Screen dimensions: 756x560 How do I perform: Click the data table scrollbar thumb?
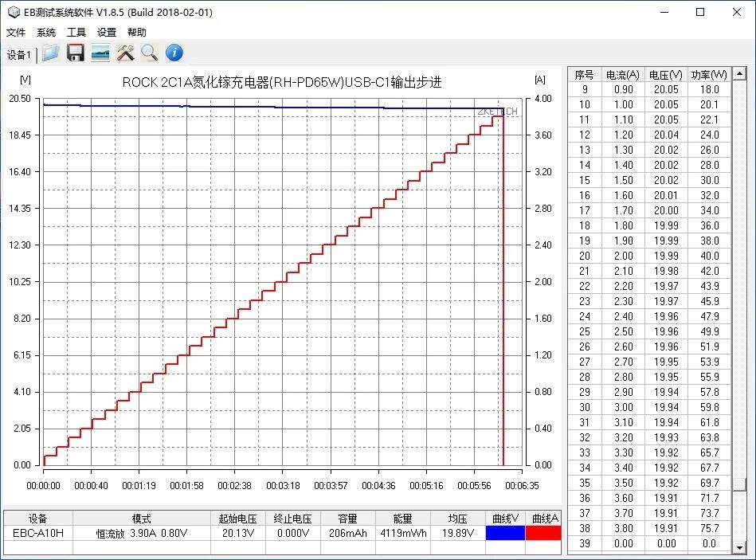coord(739,484)
